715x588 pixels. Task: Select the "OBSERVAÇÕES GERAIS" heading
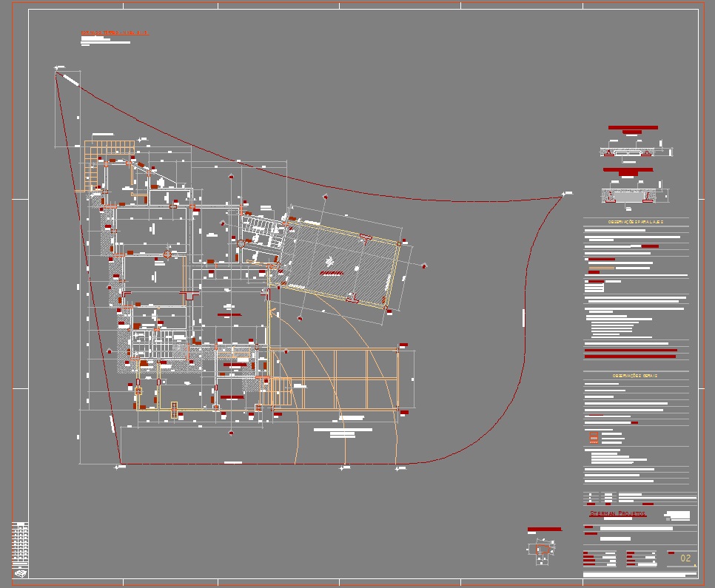tap(635, 376)
